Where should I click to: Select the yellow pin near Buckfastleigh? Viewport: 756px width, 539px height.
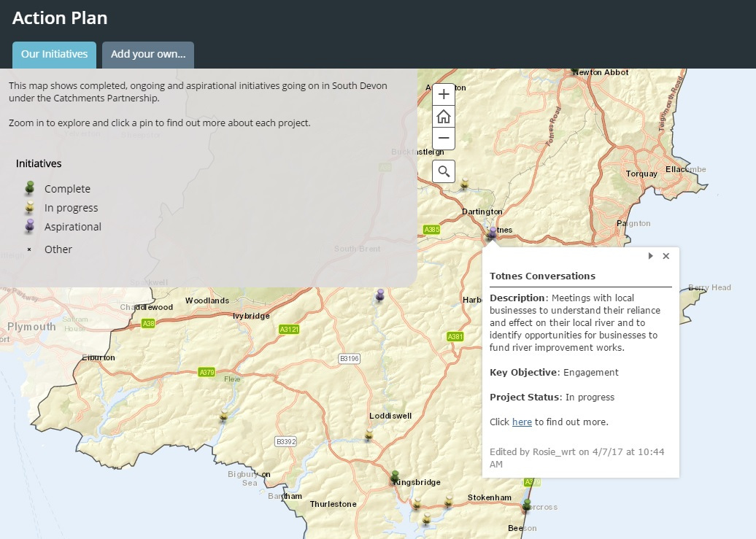[464, 183]
